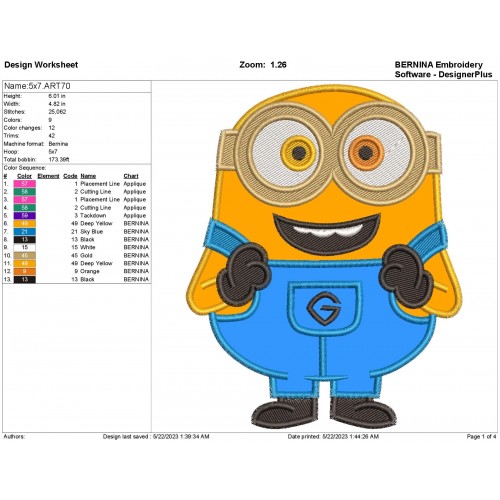Click the Total bobbin value '173.39ft'

pyautogui.click(x=59, y=160)
